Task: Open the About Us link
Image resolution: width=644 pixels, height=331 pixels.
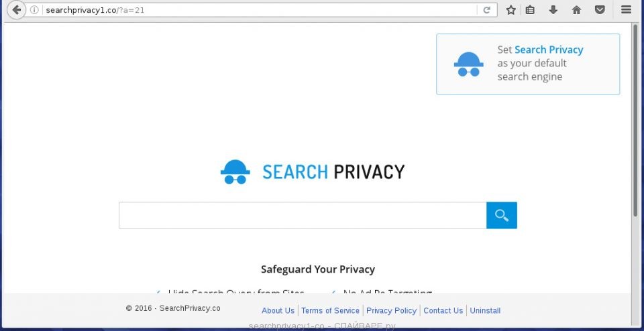Action: point(278,310)
